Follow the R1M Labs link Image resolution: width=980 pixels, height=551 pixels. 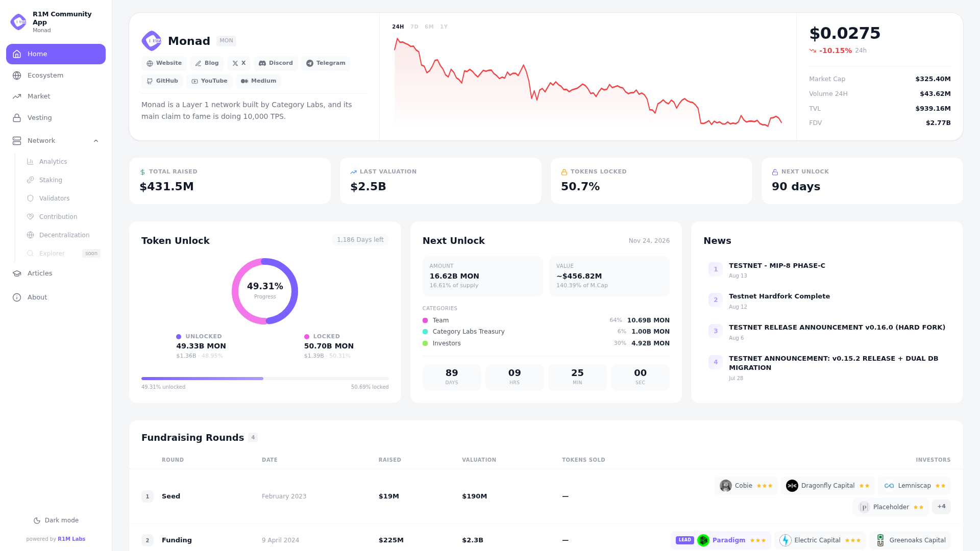pos(71,539)
